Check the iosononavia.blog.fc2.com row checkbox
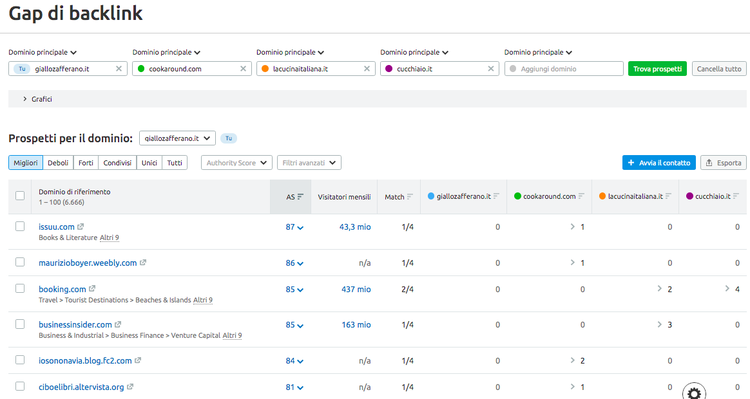 (x=20, y=360)
